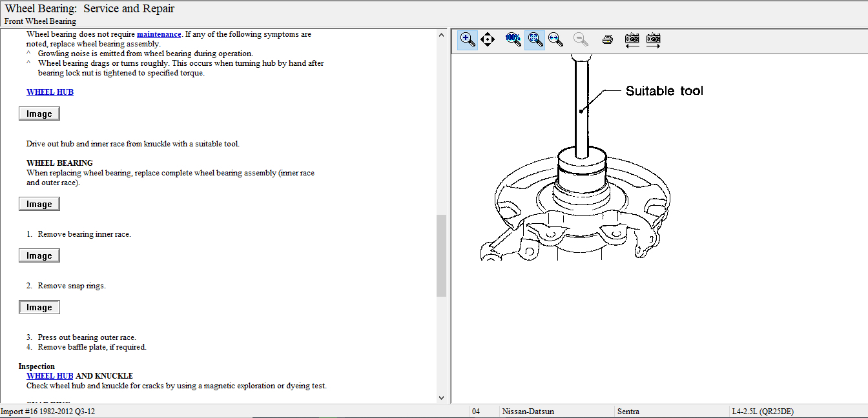This screenshot has height=418, width=868.
Task: Click Image button below Remove bearing inner race
Action: tap(39, 256)
